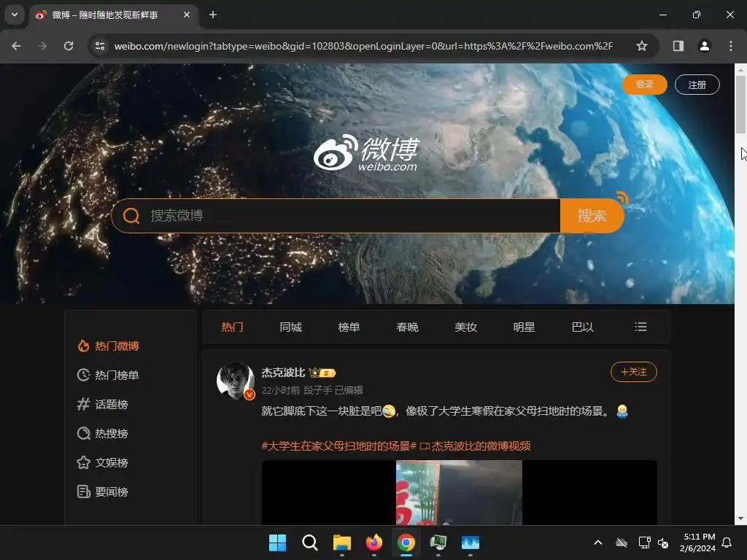Open hashtag #大学生在家父母扫地时的场景#
747x560 pixels.
pyautogui.click(x=338, y=446)
